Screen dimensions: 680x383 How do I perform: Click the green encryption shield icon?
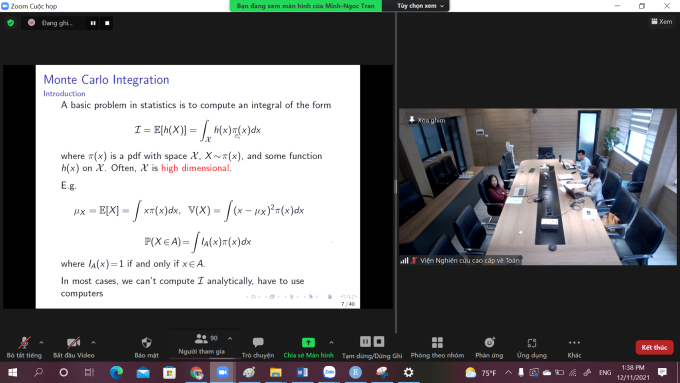click(x=11, y=23)
